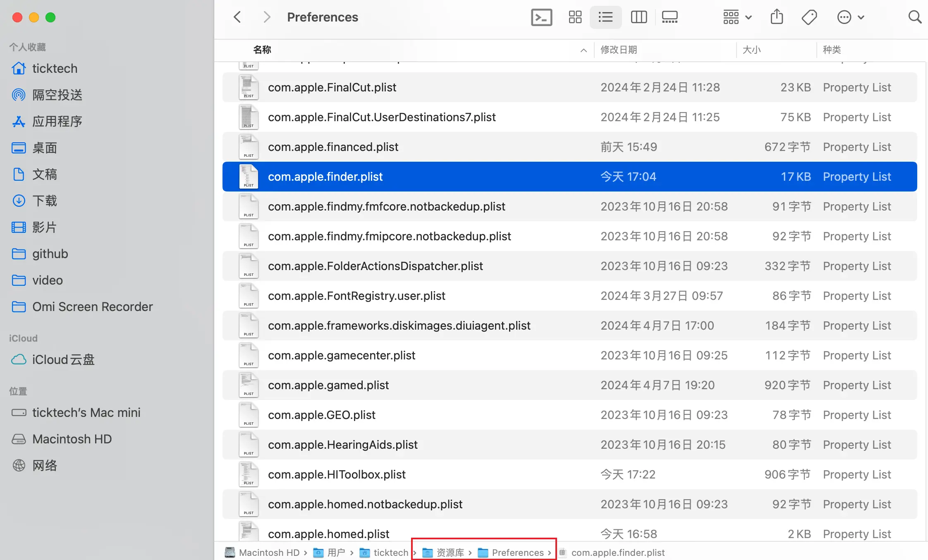Select com.apple.FontRegistry.user.plist file

[570, 296]
